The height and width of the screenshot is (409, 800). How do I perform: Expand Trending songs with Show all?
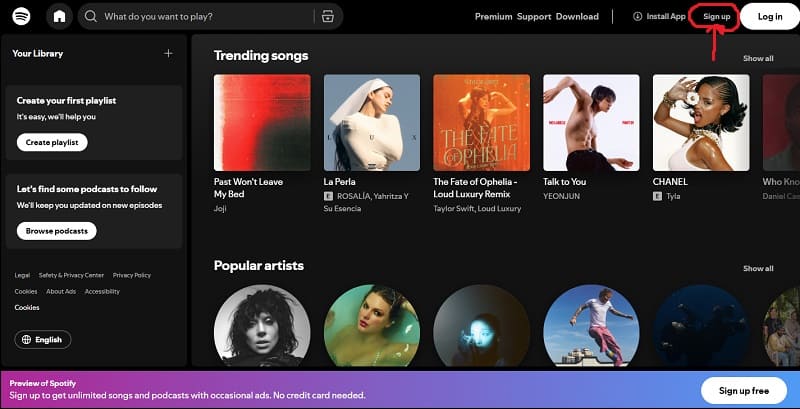(757, 59)
